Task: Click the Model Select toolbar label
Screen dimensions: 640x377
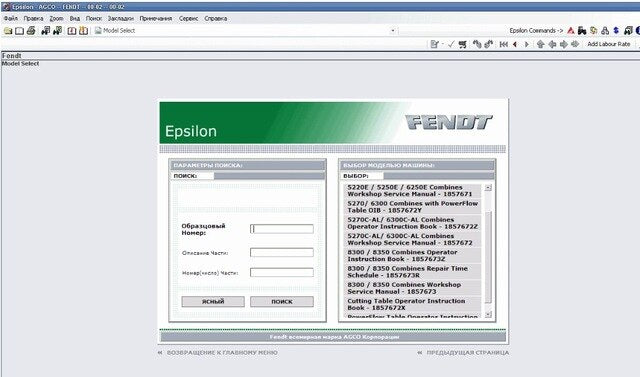Action: (119, 31)
